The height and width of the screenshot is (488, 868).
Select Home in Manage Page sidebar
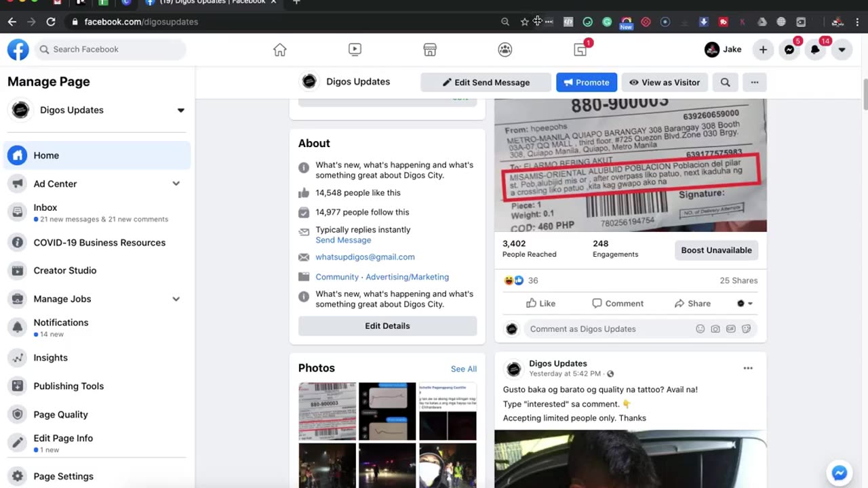point(97,155)
